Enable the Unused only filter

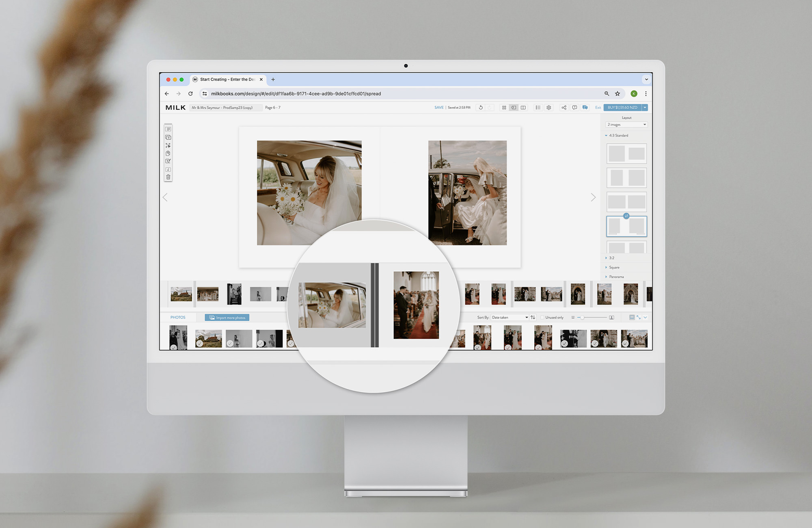[x=543, y=317]
